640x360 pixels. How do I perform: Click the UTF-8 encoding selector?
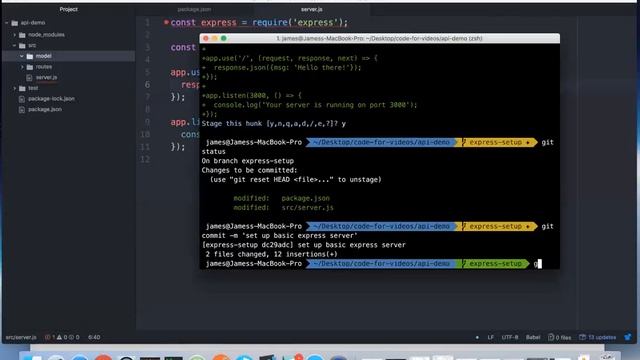510,337
